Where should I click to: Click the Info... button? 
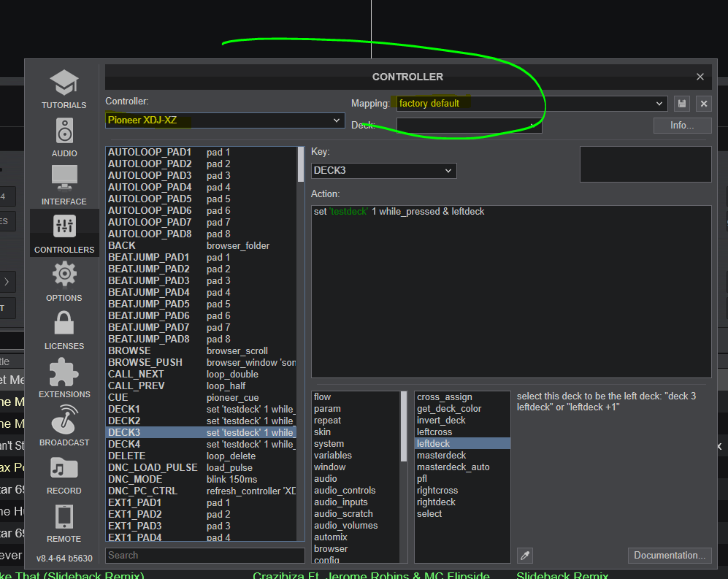click(x=682, y=126)
